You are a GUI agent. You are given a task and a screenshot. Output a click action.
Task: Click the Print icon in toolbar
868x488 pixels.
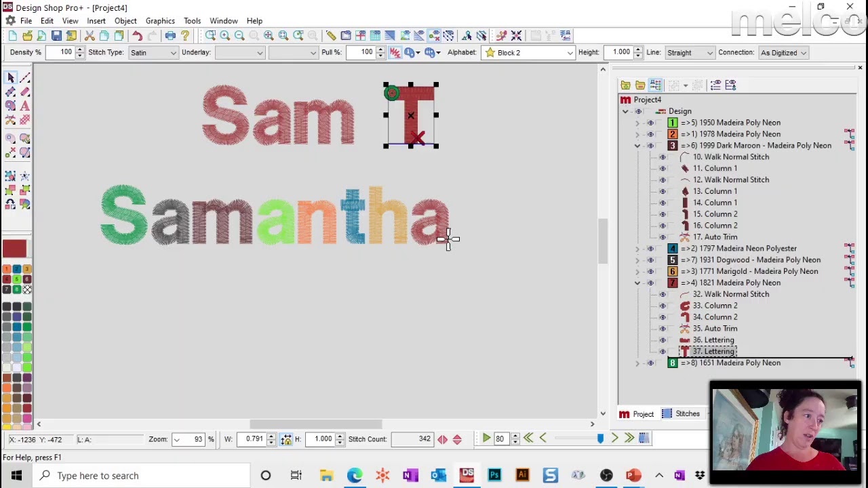coord(170,35)
